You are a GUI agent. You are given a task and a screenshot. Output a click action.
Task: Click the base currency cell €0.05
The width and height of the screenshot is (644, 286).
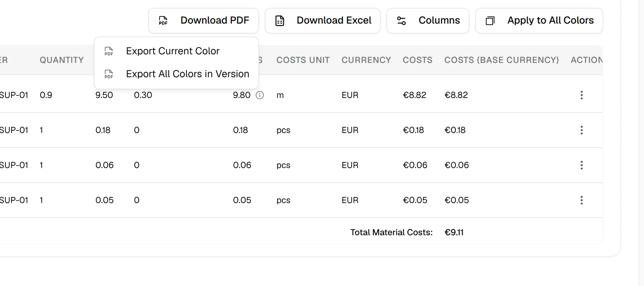(x=457, y=200)
